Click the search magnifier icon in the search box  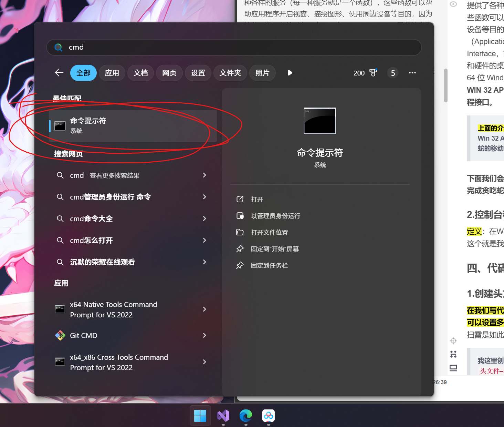pyautogui.click(x=58, y=47)
